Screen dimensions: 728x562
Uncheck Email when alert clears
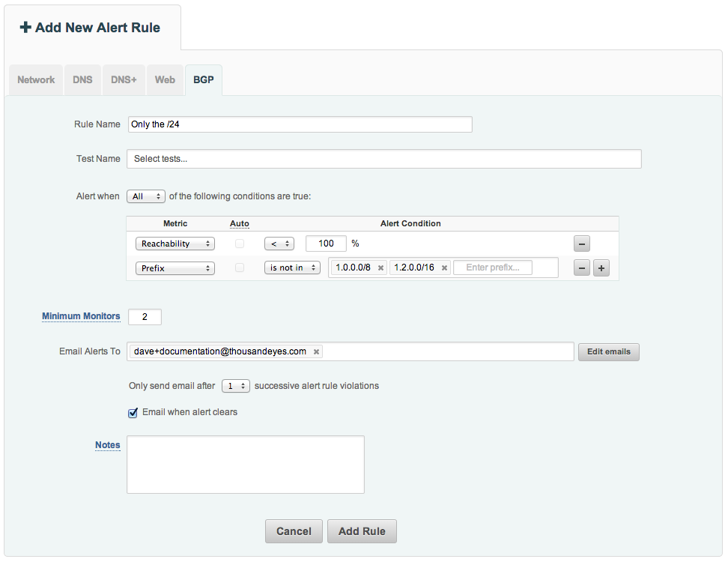pyautogui.click(x=133, y=412)
